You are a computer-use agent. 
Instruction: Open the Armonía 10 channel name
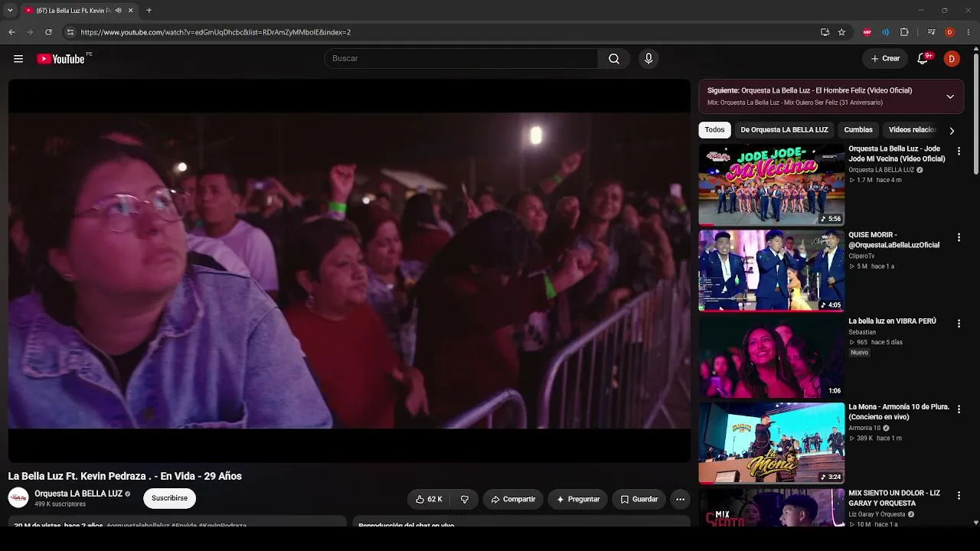click(x=864, y=428)
